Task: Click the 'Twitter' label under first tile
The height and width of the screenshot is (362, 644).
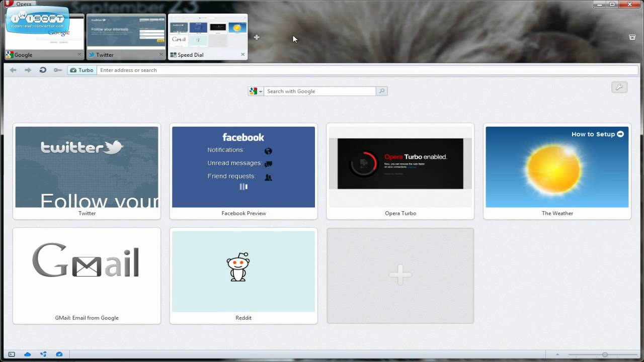Action: pos(87,213)
